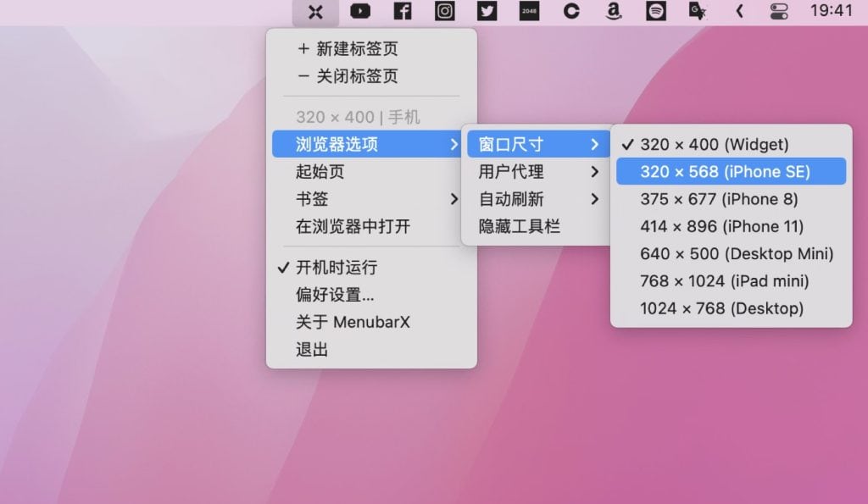Select 新建标签页 to add a new tab

pos(371,48)
